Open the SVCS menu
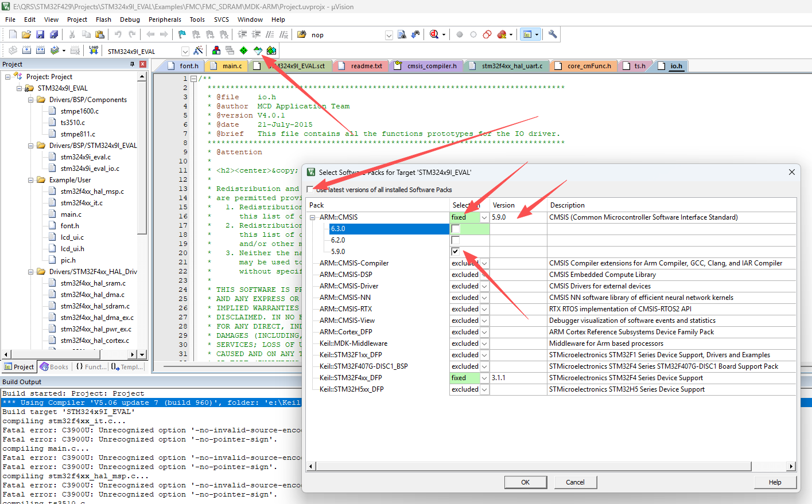 (222, 19)
